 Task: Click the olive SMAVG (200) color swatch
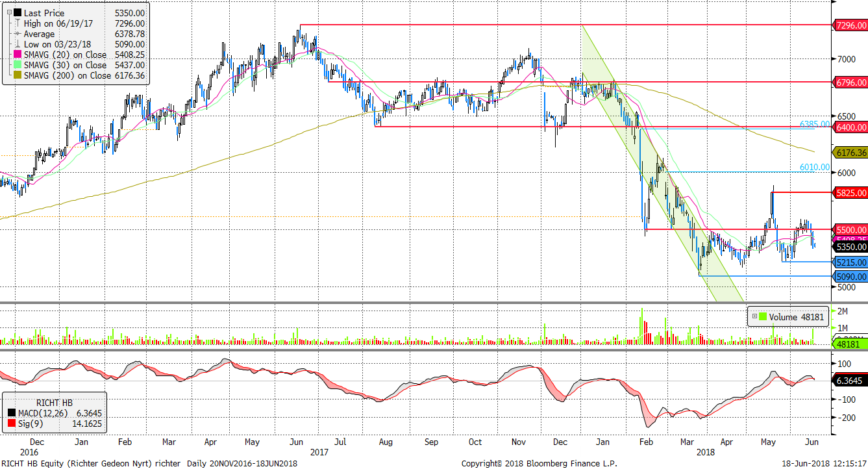tap(17, 75)
